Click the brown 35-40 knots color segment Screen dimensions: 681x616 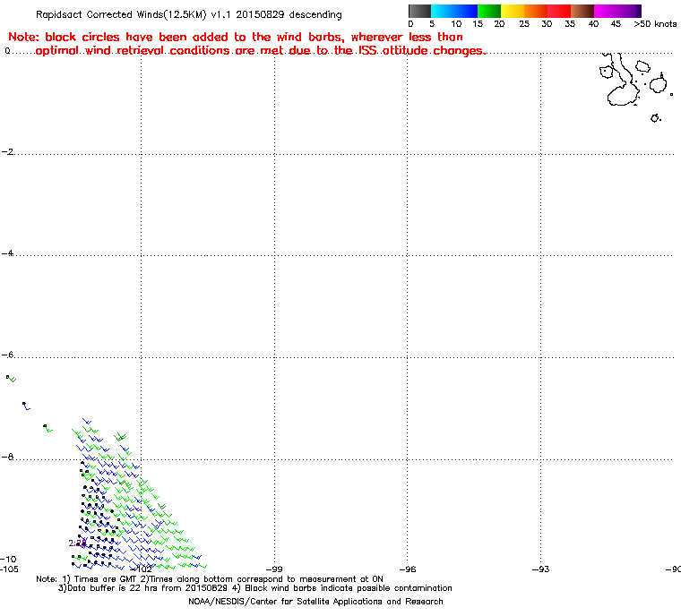click(x=582, y=11)
